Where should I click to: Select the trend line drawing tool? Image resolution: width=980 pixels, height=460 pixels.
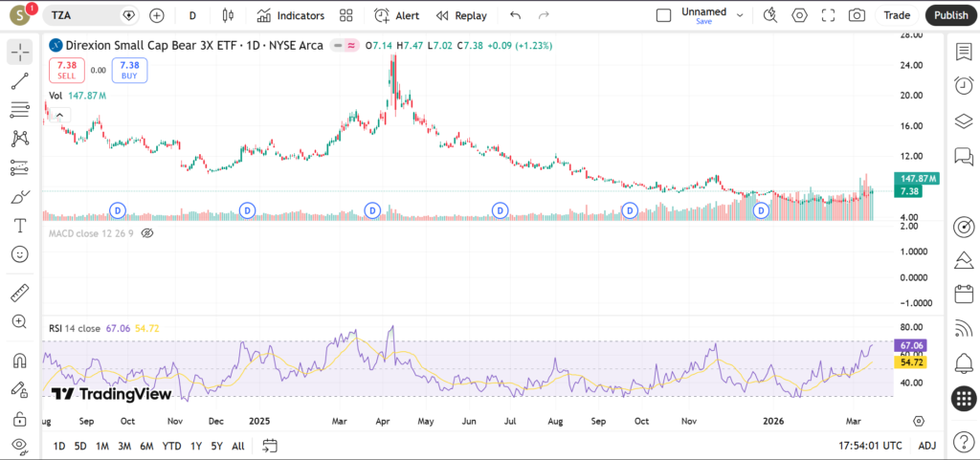pyautogui.click(x=19, y=81)
